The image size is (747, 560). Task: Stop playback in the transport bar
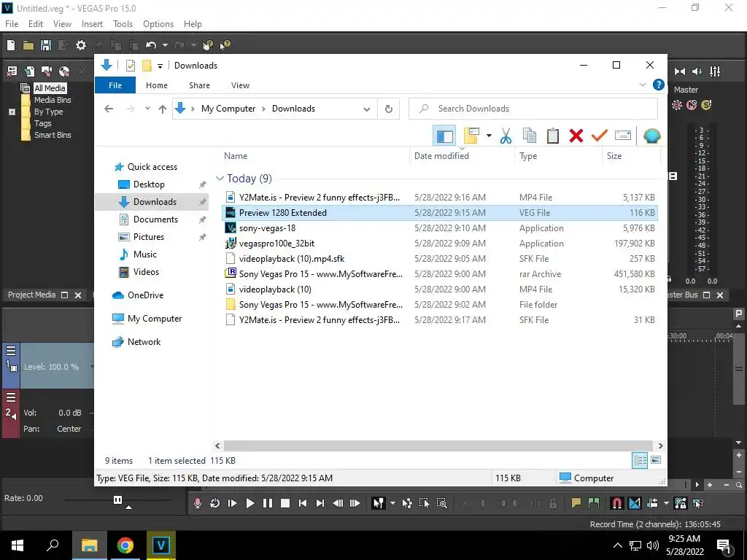click(285, 503)
